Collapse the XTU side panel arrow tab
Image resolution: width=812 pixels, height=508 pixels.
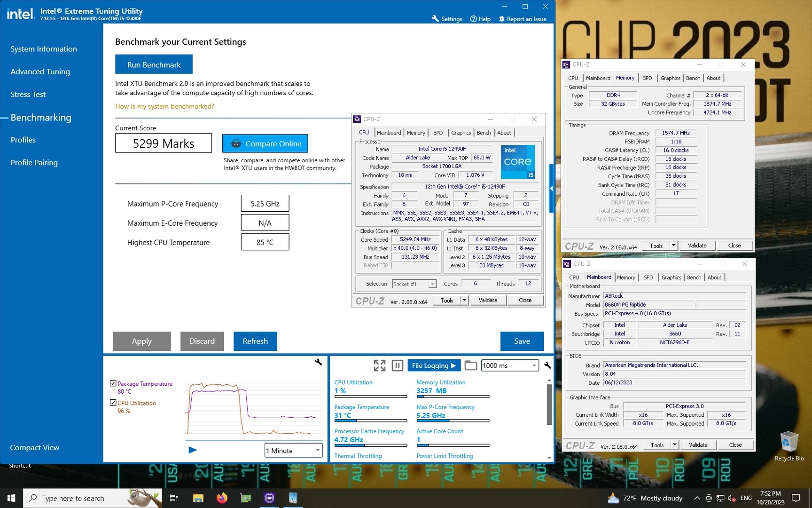click(x=551, y=188)
